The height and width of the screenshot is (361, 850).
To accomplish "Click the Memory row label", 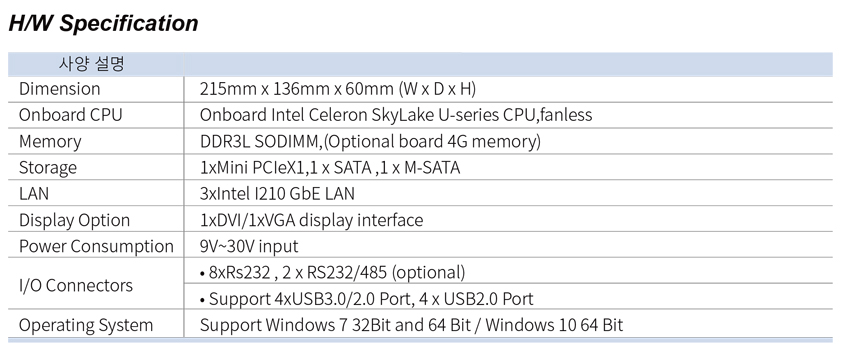I will tap(50, 141).
